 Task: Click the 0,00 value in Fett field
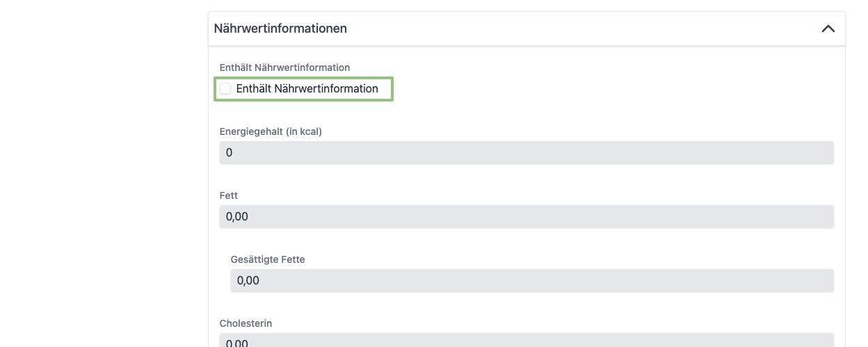pos(237,216)
